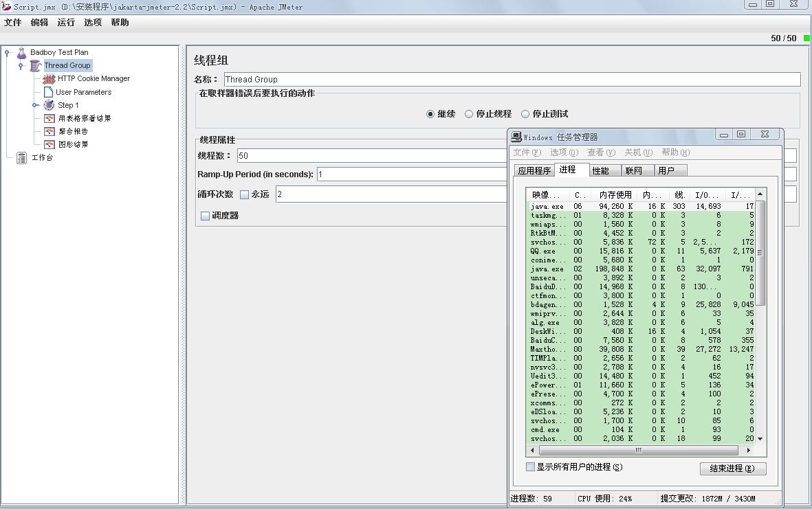Select the HTTP Cookie Manager tree item

point(94,78)
